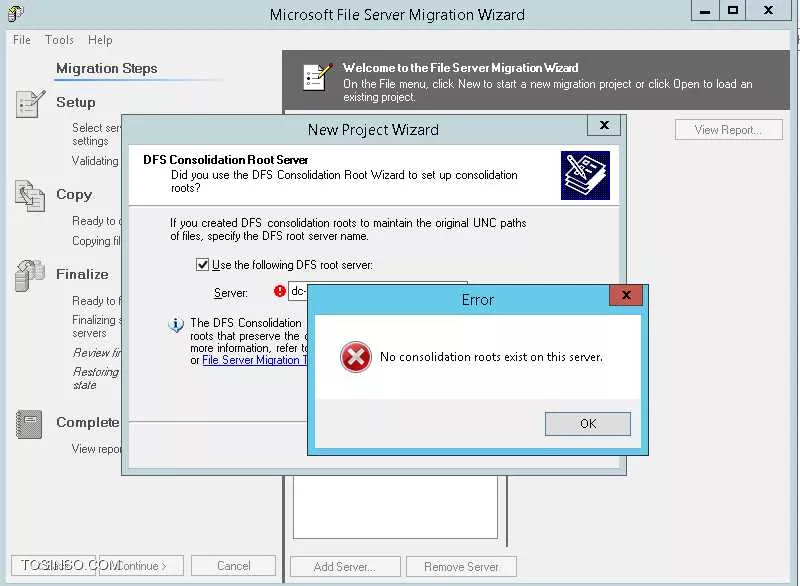Click the welcome banner notepad icon
800x586 pixels.
(x=317, y=77)
